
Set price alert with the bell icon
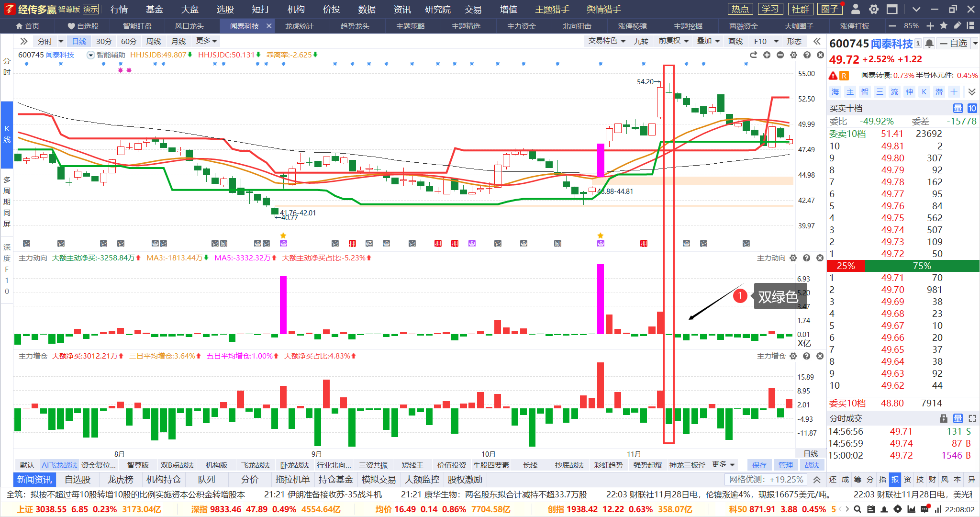[929, 44]
